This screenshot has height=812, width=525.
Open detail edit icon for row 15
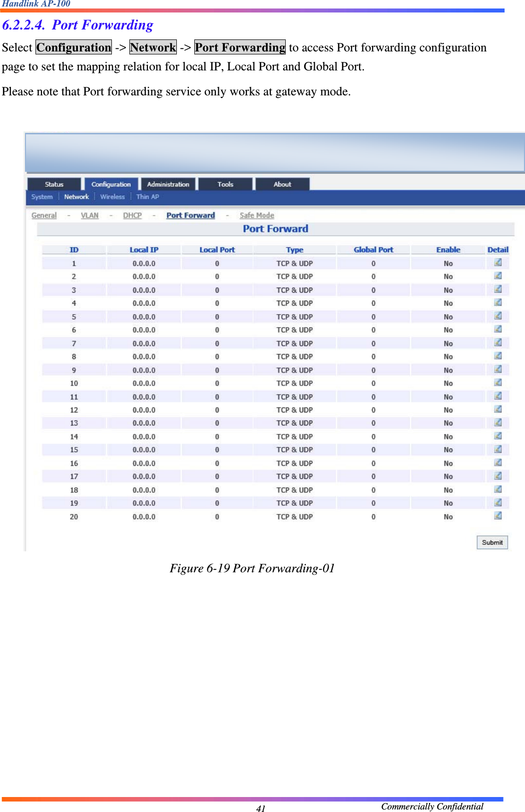point(498,449)
